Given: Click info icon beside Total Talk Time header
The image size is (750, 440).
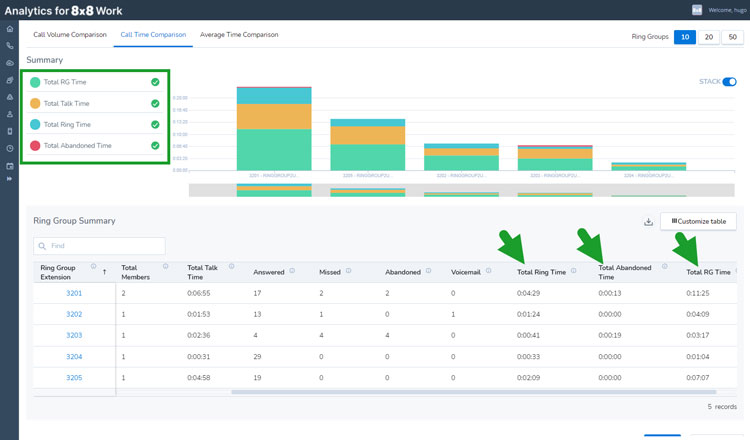Looking at the screenshot, I should (231, 267).
